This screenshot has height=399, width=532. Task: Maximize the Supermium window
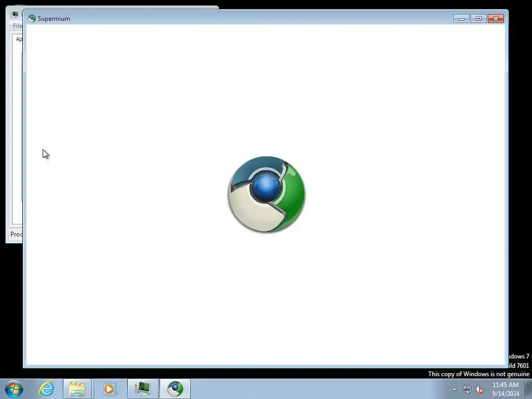click(x=478, y=18)
